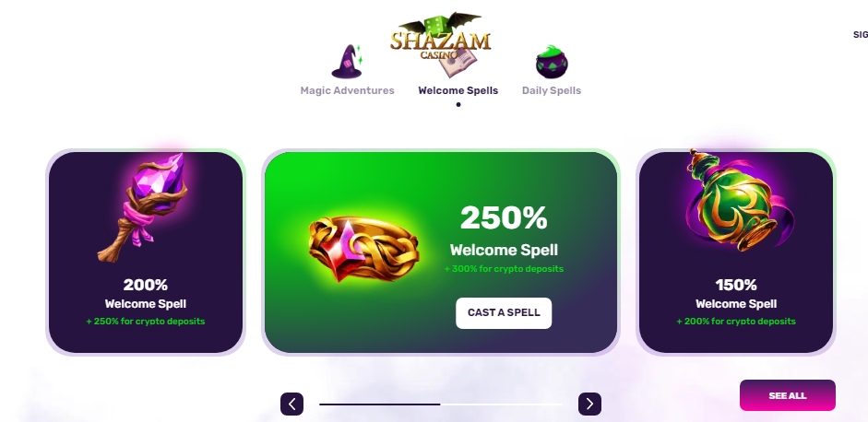Open the Magic Adventures tab
868x422 pixels.
click(347, 90)
